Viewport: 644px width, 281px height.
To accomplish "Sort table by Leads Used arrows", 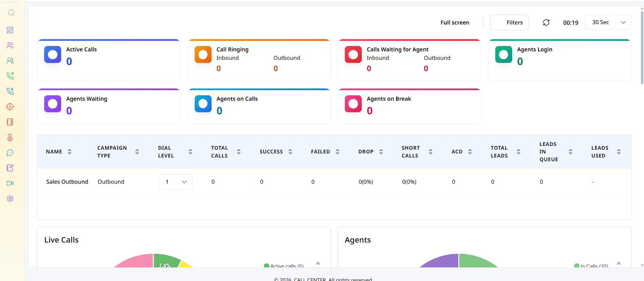I will click(619, 152).
